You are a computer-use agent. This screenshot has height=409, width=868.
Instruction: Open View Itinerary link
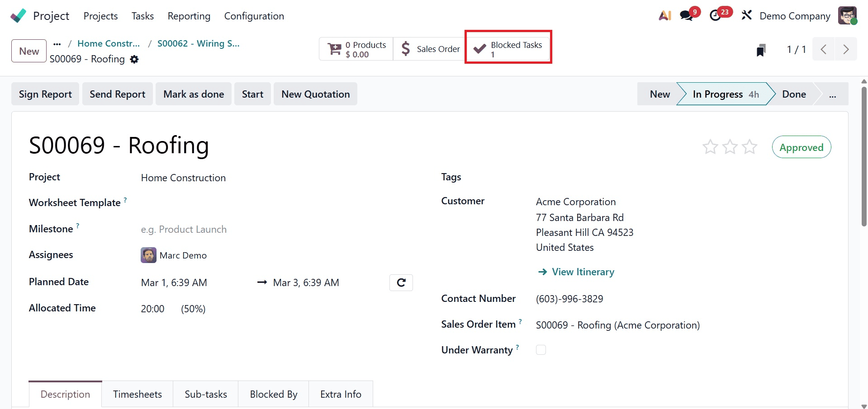point(583,272)
